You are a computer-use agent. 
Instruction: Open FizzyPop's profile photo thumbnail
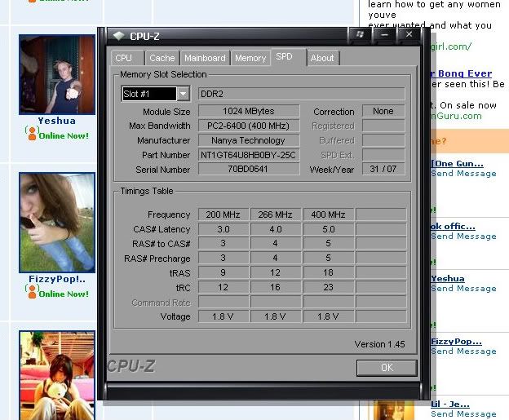coord(57,222)
